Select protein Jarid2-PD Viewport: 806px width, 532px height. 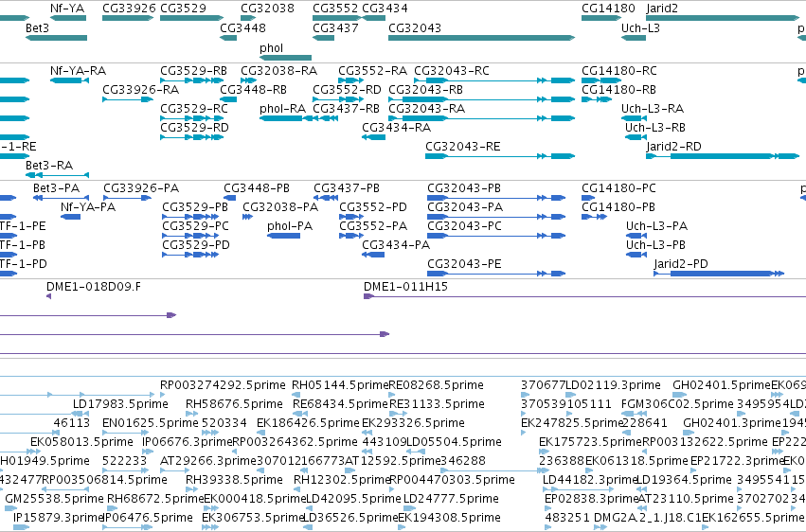coord(681,264)
